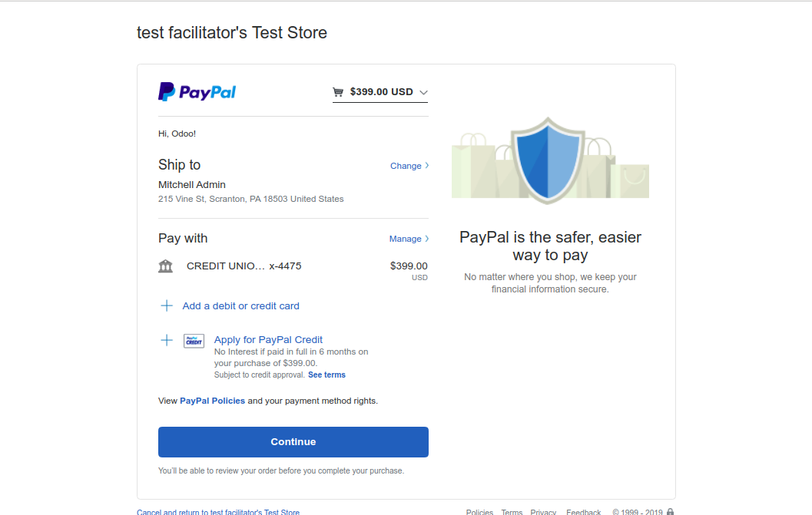Open the Privacy footer link

543,512
